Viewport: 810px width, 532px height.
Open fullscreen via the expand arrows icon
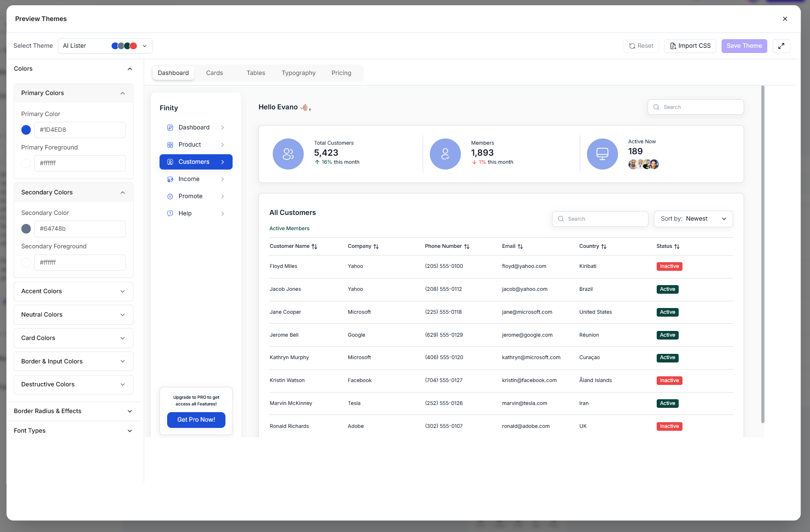(781, 45)
